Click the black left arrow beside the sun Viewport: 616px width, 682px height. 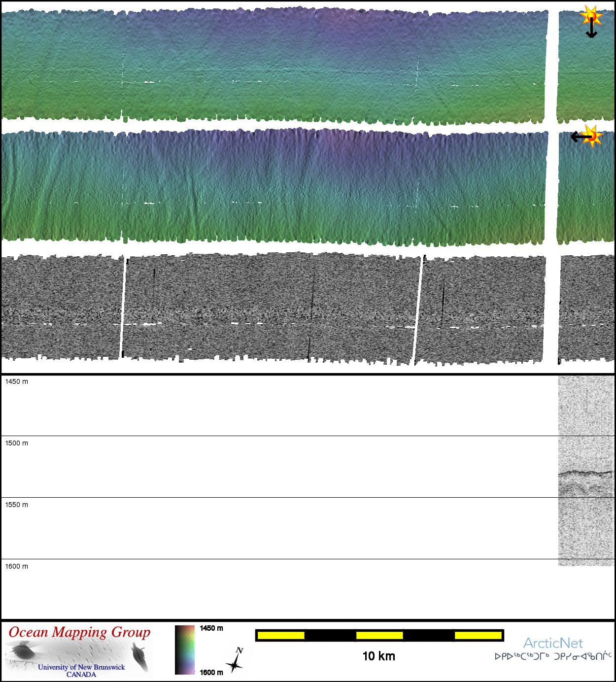pyautogui.click(x=578, y=136)
